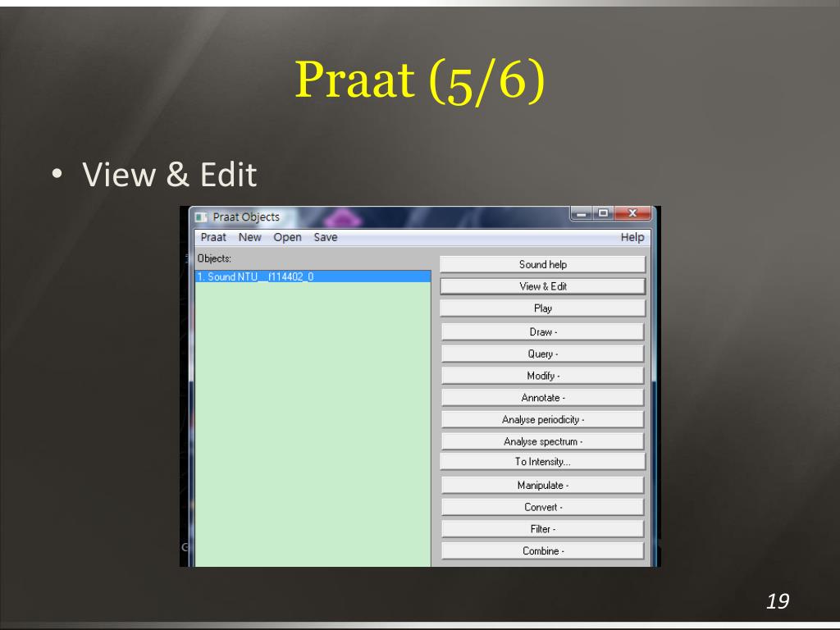Screen dimensions: 840x630
Task: Select Sound NTU__f114402_0 in objects list
Action: click(x=313, y=276)
